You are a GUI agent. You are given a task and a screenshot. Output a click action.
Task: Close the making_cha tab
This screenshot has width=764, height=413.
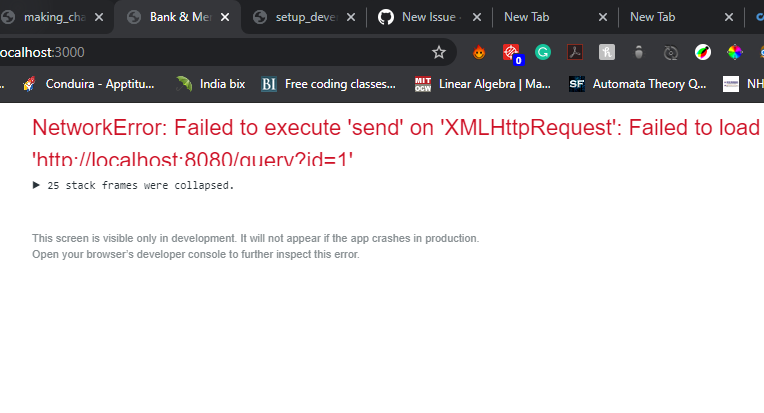(x=99, y=18)
